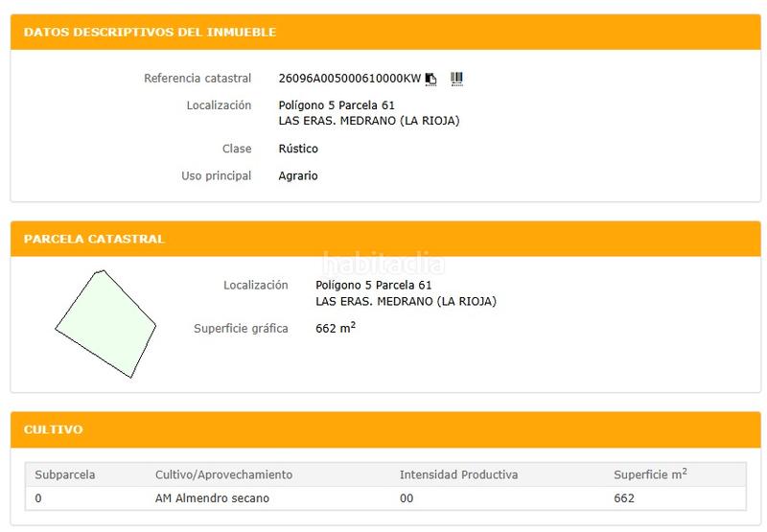Image resolution: width=767 pixels, height=532 pixels.
Task: Select the 'AM Almendro secano' cell
Action: [212, 498]
